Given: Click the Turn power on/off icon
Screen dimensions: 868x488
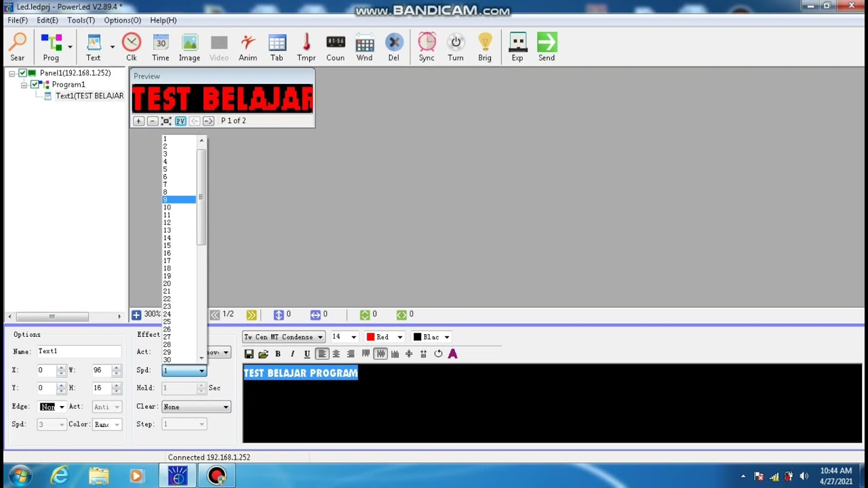Looking at the screenshot, I should click(456, 47).
